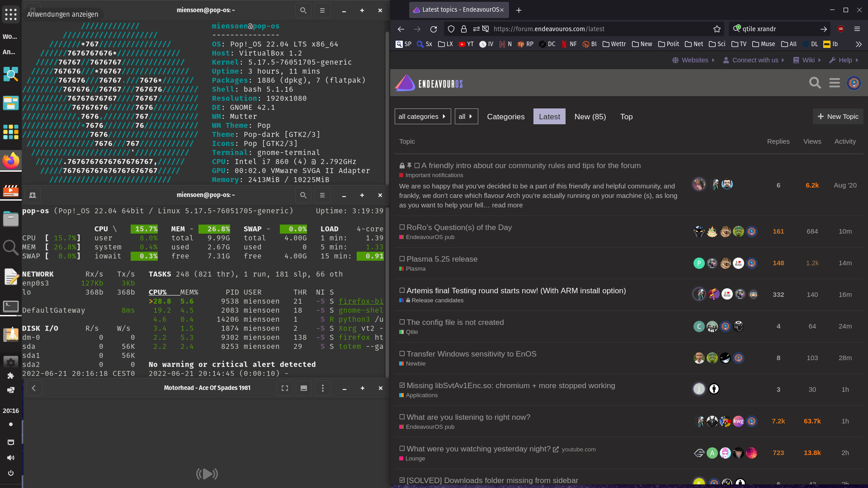Open the NF Netflix bookmark
Screen dimensions: 868x488
[569, 44]
